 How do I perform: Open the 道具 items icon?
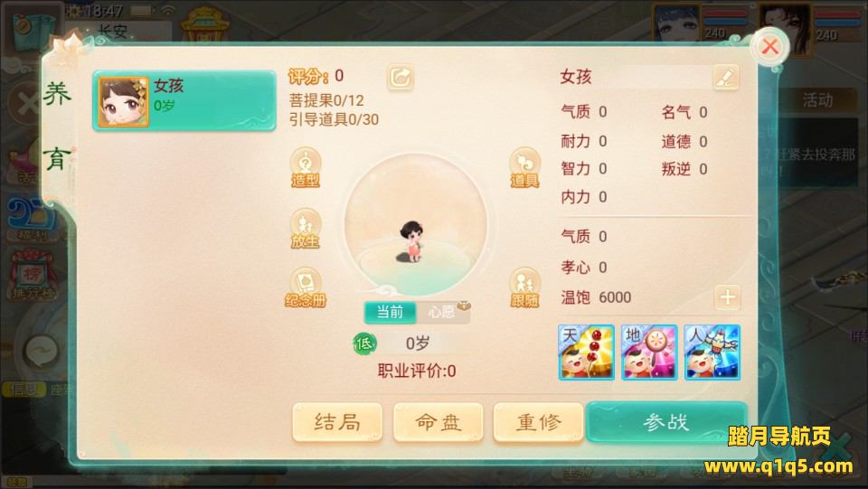[x=524, y=167]
